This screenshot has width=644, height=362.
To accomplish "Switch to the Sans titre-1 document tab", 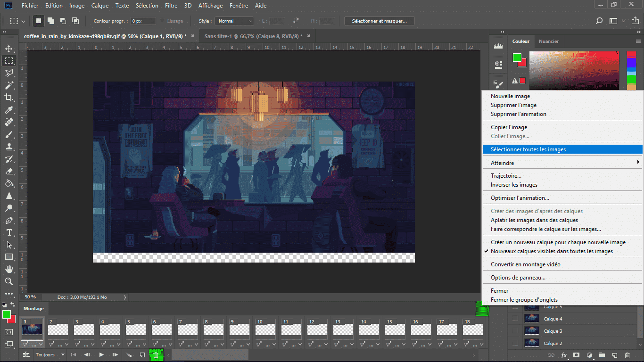I will 252,36.
